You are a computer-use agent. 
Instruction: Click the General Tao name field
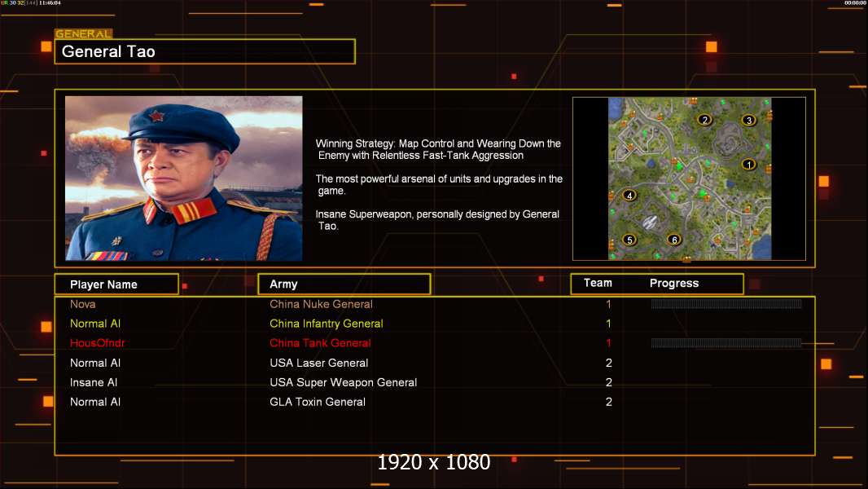click(205, 51)
